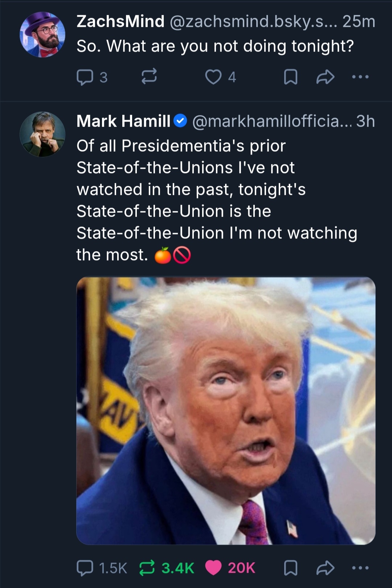This screenshot has height=588, width=392.
Task: Unlike Mark Hamill's post
Action: [213, 568]
